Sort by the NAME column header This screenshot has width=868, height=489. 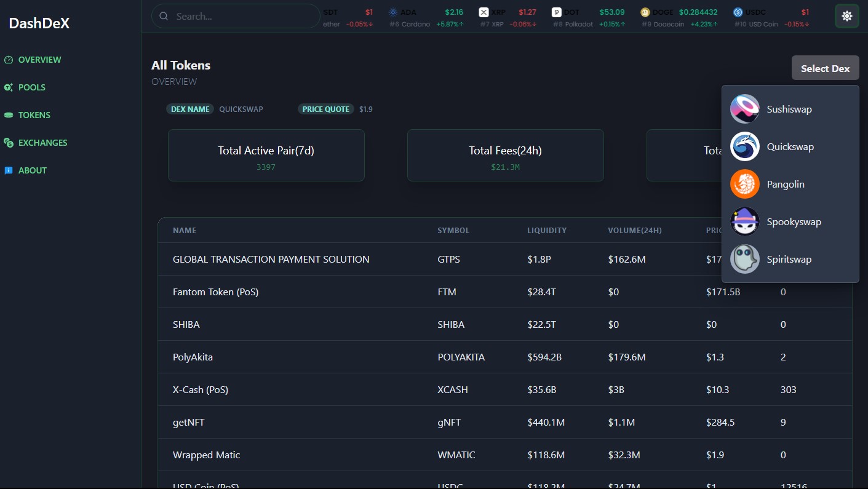point(185,231)
